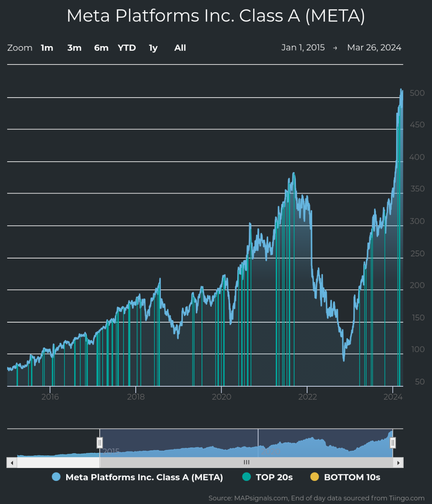The height and width of the screenshot is (504, 432).
Task: Click the right navigator range handle
Action: tap(392, 442)
